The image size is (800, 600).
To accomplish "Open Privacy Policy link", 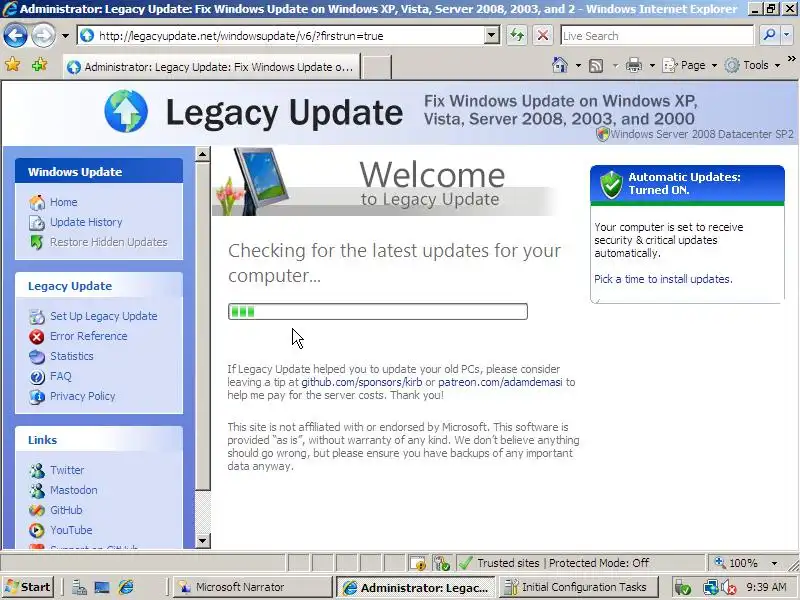I will click(83, 396).
